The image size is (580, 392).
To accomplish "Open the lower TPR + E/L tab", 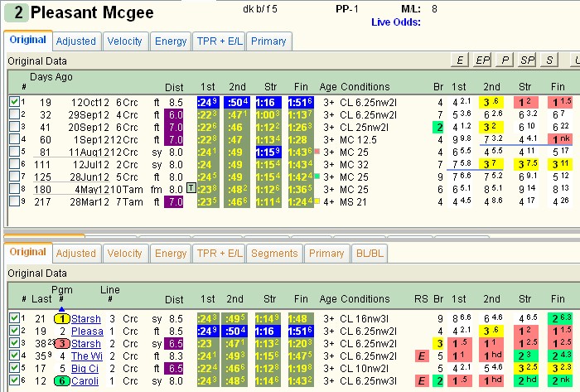I will 219,254.
